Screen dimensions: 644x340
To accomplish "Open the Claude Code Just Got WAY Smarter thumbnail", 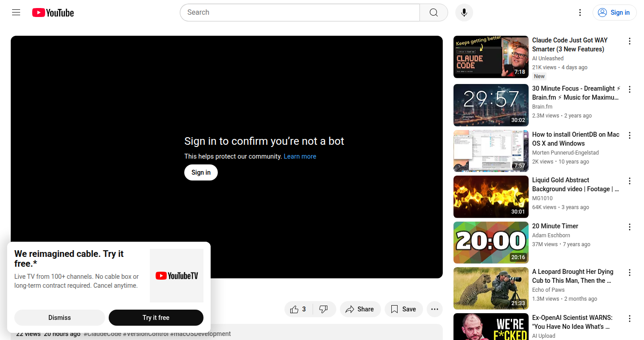I will (x=491, y=57).
